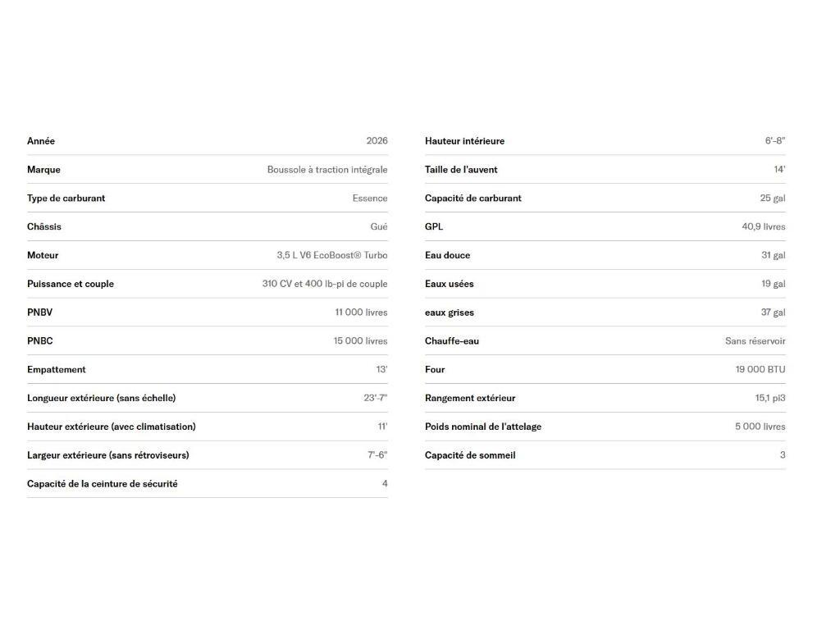
Task: Select the GPL value '40,9 livres'
Action: (763, 227)
